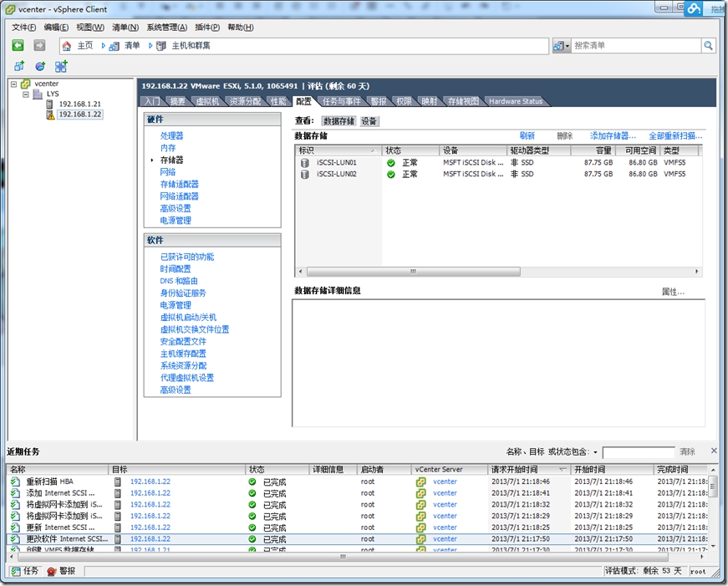Sort datastores by 标识 column header

338,150
